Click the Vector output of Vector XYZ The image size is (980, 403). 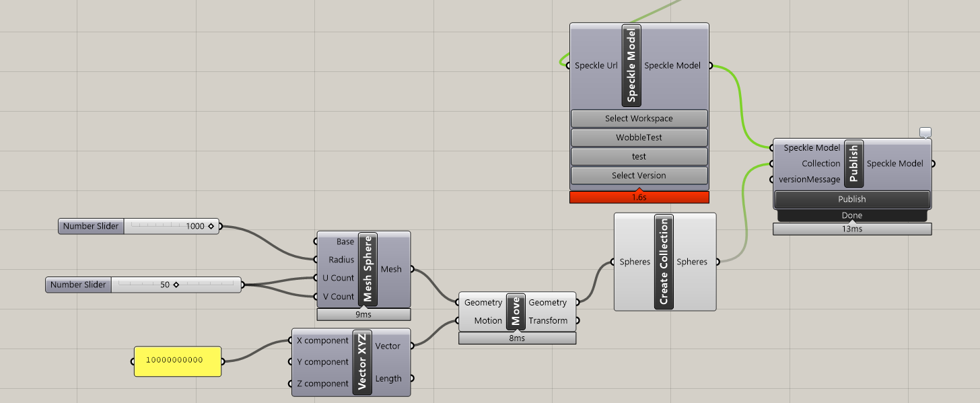(388, 346)
